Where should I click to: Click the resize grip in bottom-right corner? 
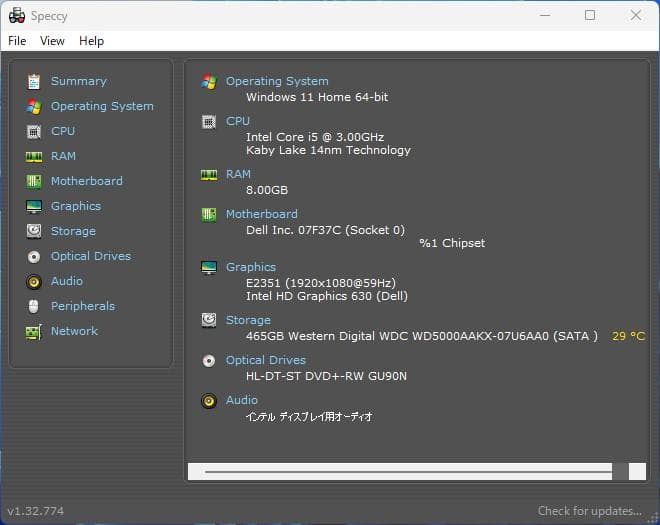coord(654,519)
